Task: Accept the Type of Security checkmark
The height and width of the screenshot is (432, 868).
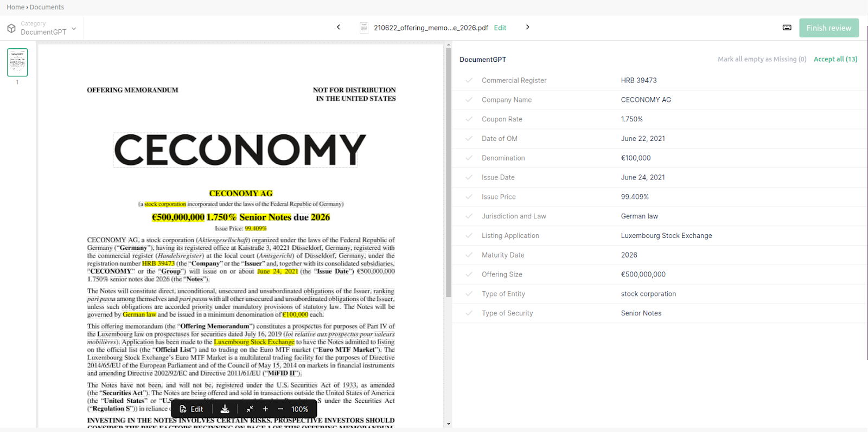Action: (x=469, y=313)
